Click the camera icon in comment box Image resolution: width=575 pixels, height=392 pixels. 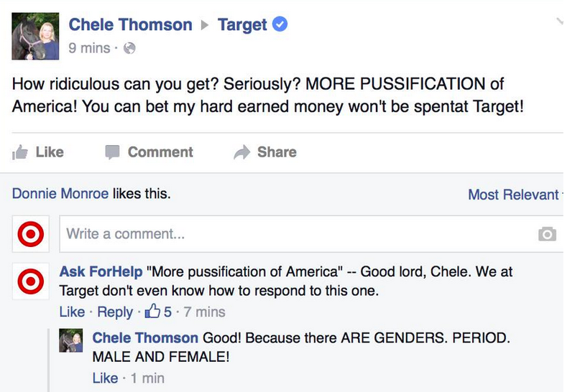[547, 234]
